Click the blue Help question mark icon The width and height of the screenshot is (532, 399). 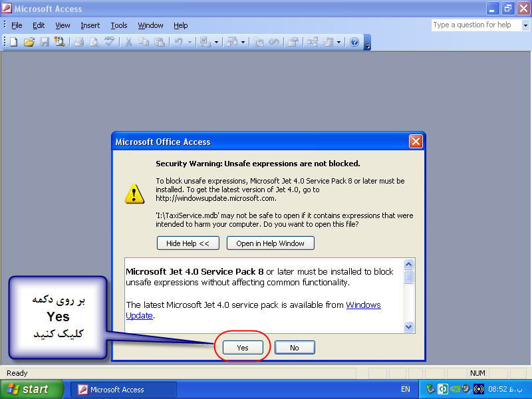coord(354,42)
